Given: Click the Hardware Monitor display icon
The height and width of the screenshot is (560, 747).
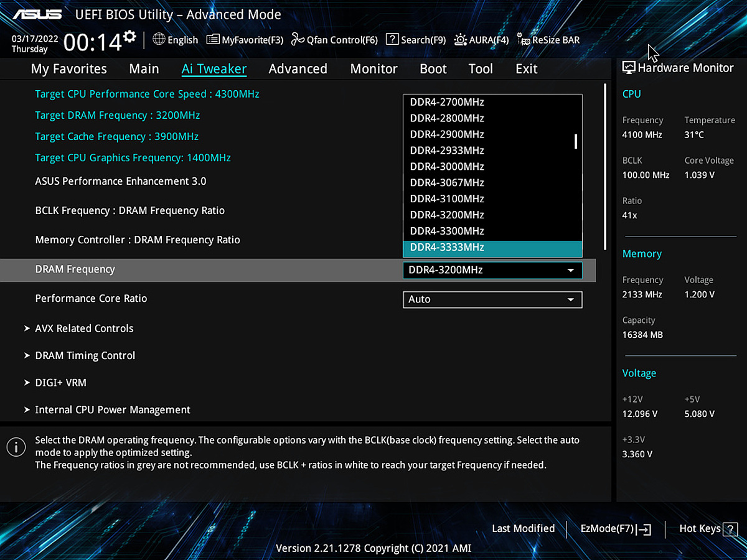Looking at the screenshot, I should [x=629, y=68].
